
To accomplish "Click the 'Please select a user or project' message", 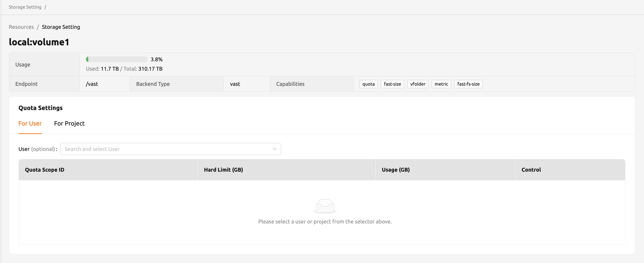I will tap(325, 222).
